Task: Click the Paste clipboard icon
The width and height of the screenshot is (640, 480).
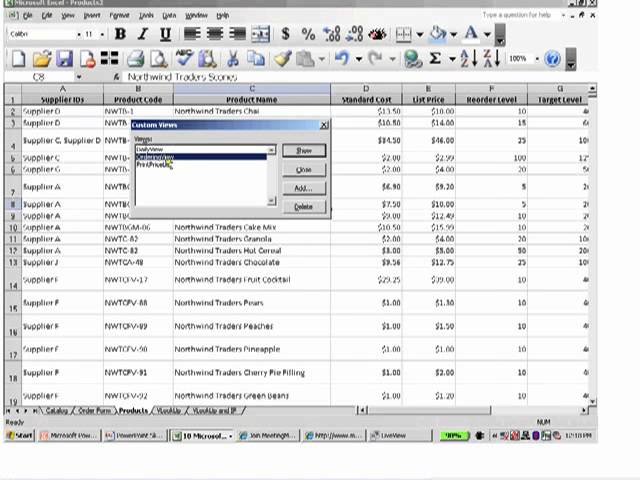Action: (x=305, y=59)
